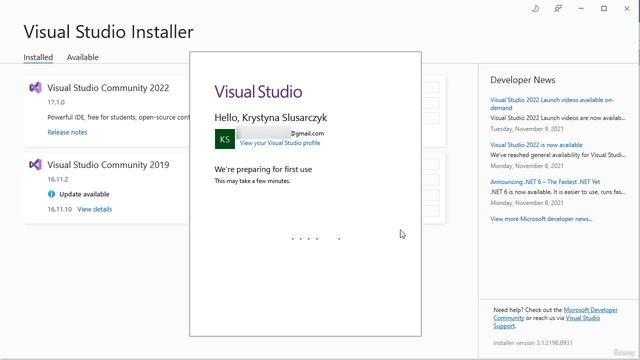Click View details for 16.11.10 update

click(95, 209)
